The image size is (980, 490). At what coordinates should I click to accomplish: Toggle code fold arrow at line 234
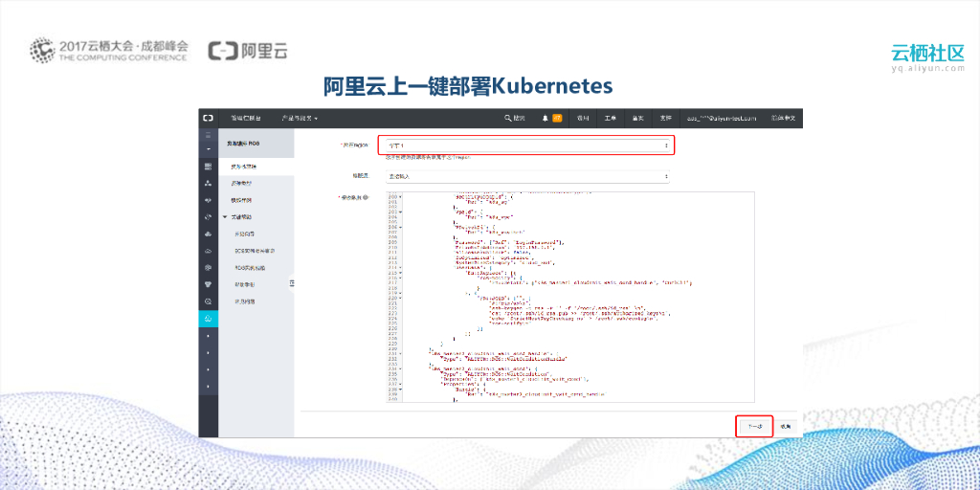400,369
